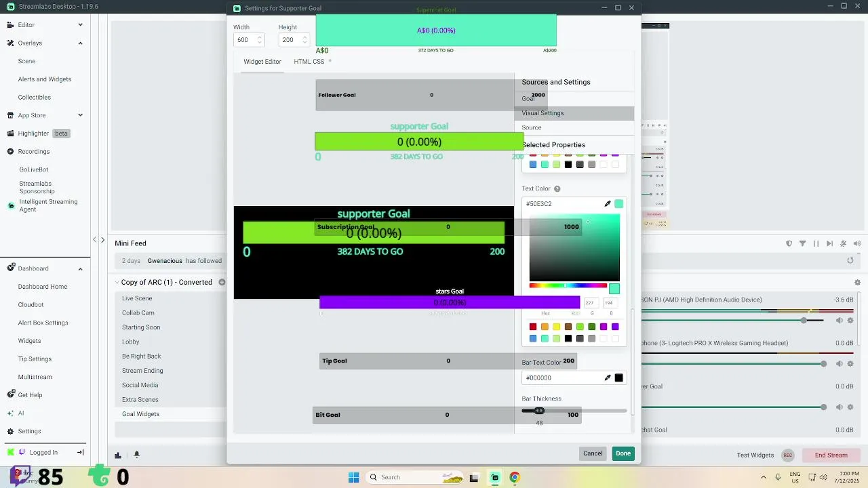Click Test Widgets

[755, 455]
